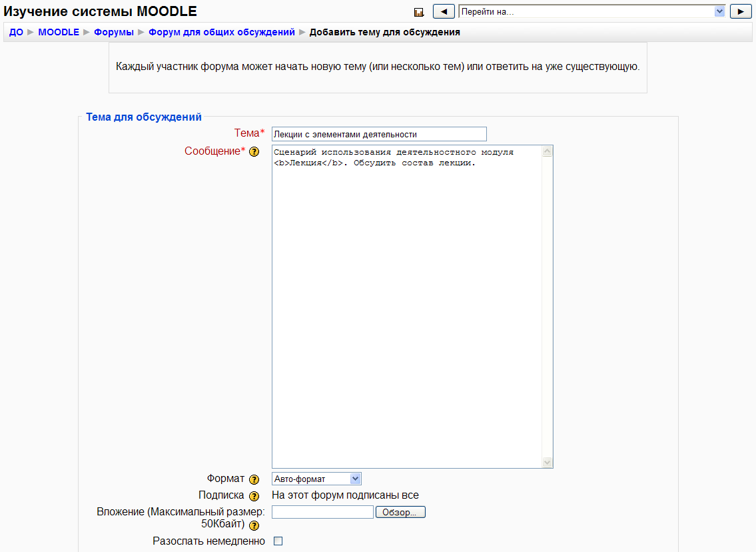
Task: Open help icon next to '50Кбайт' attachment
Action: pos(254,525)
